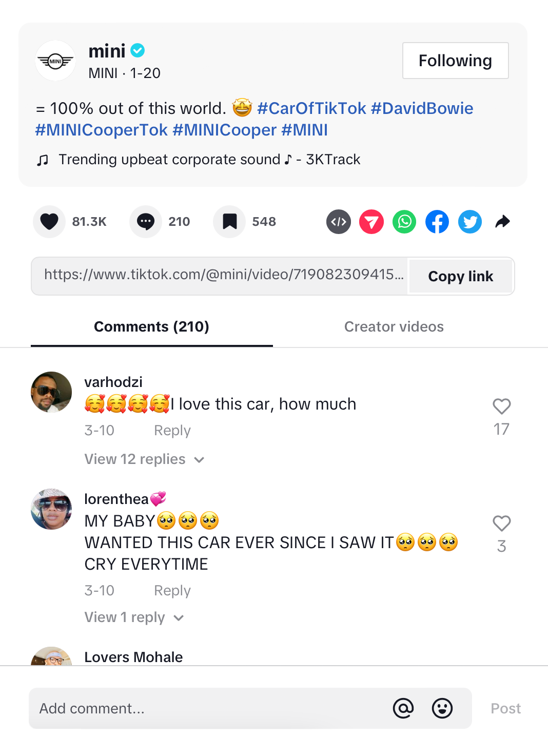The height and width of the screenshot is (756, 548).
Task: Open more share options arrow
Action: [x=503, y=222]
